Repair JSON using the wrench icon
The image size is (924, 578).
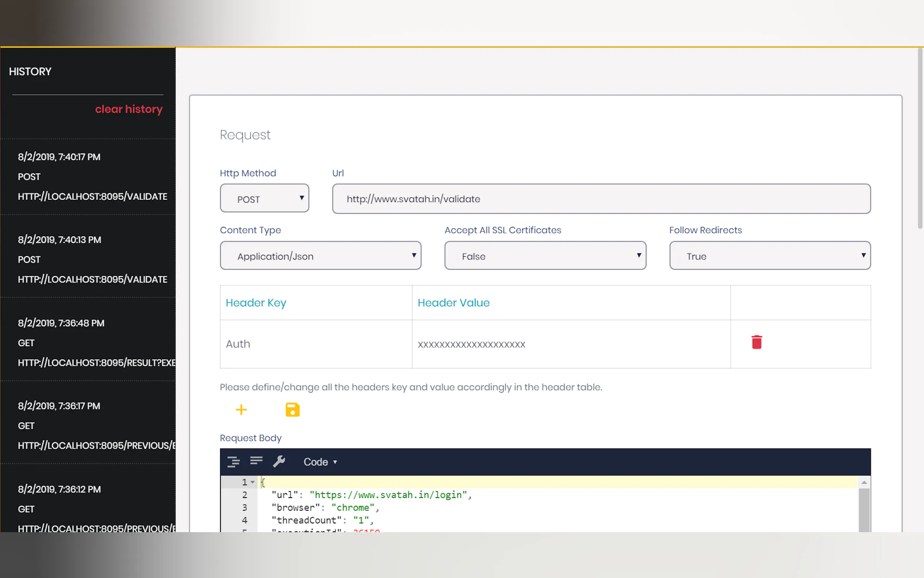coord(279,462)
